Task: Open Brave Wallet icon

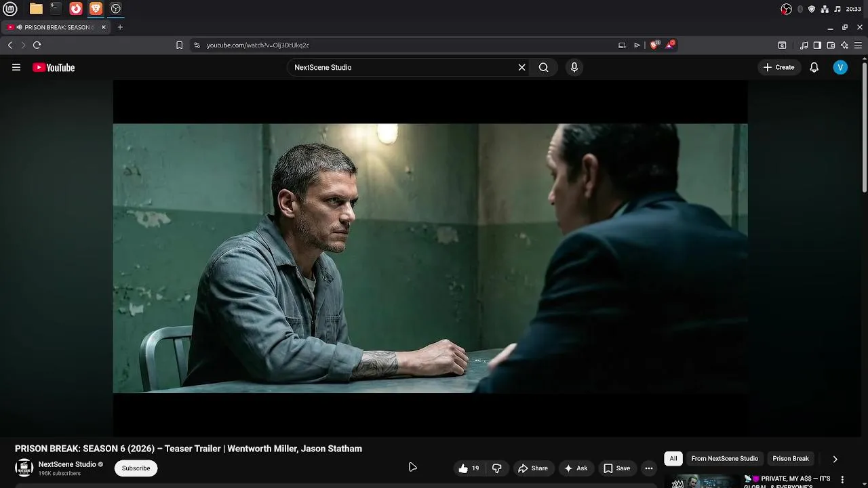Action: [x=831, y=45]
